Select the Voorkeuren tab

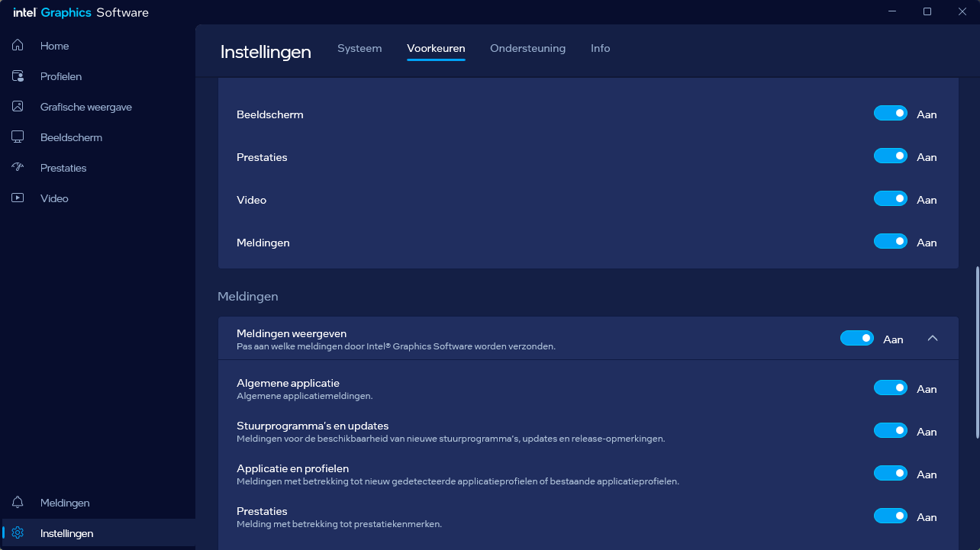tap(436, 48)
